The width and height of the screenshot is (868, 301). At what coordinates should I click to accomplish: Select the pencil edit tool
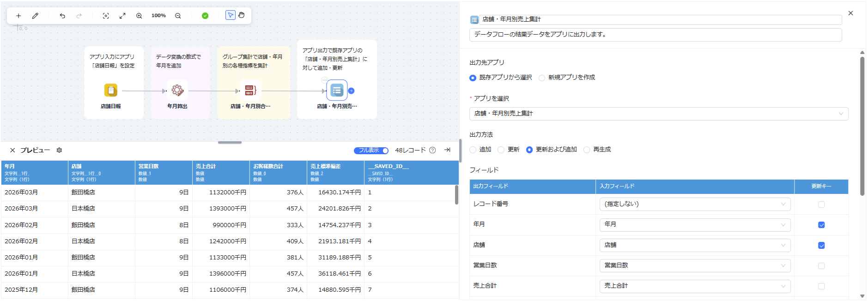(x=35, y=16)
